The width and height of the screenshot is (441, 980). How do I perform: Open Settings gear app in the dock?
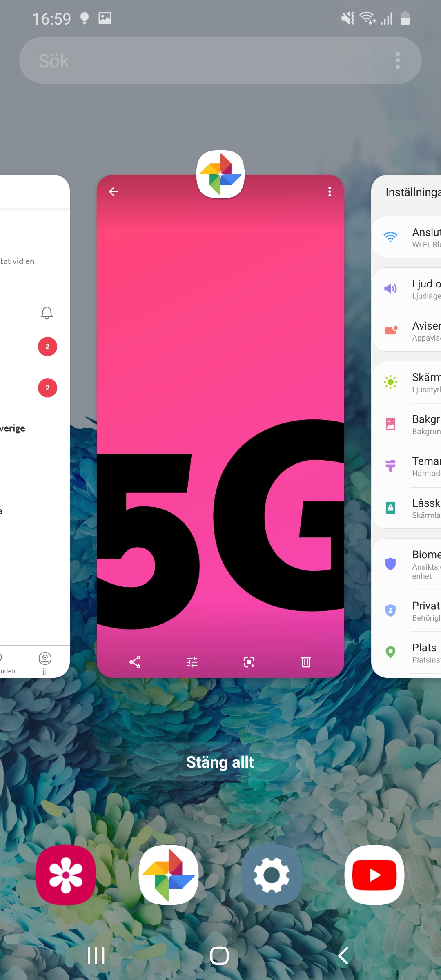[272, 875]
